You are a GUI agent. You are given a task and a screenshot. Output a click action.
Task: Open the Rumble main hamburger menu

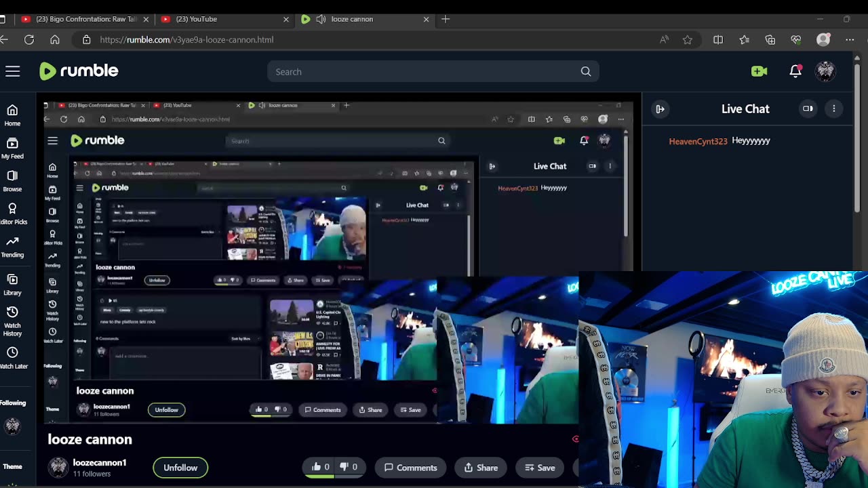pyautogui.click(x=13, y=71)
